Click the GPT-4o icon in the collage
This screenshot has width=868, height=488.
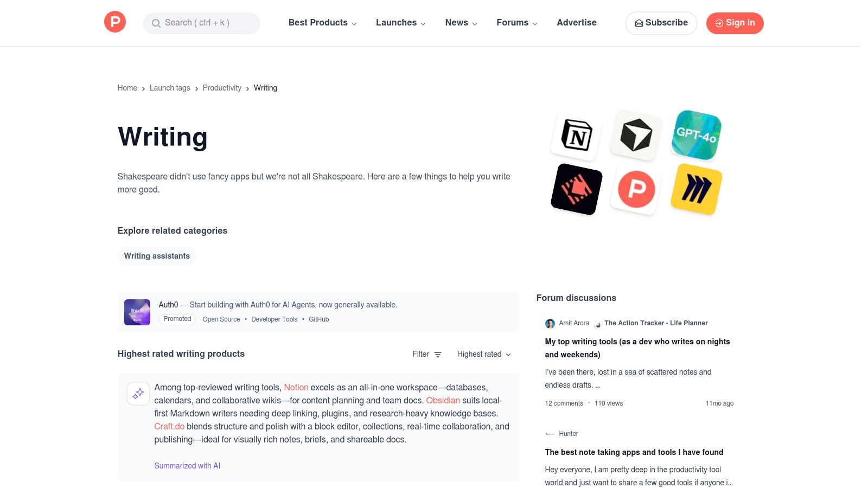coord(696,134)
